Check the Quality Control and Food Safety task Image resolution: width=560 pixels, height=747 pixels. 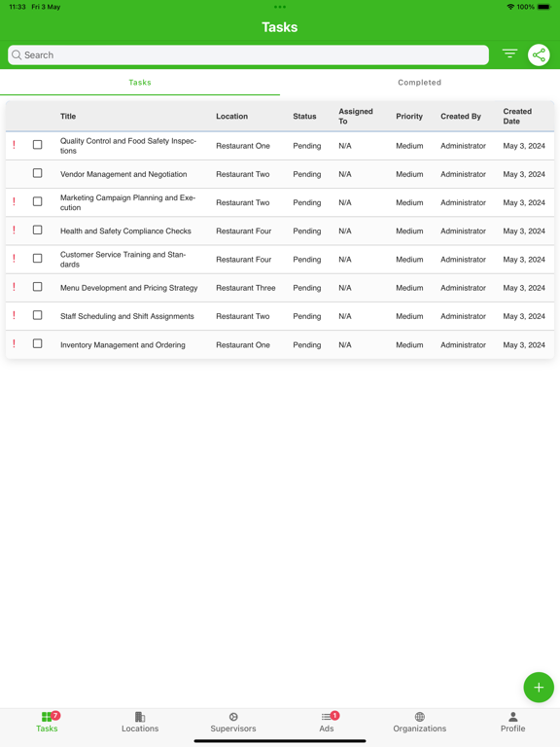[x=37, y=144]
